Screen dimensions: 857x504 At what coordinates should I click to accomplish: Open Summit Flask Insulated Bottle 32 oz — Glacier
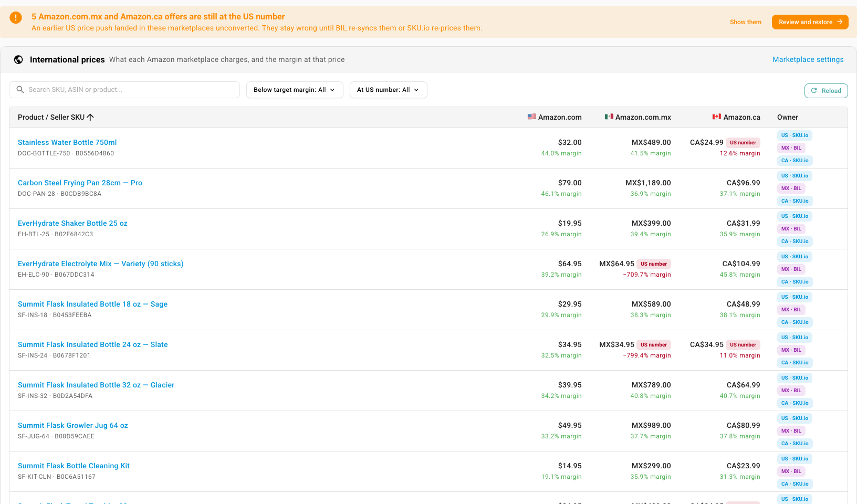point(96,385)
